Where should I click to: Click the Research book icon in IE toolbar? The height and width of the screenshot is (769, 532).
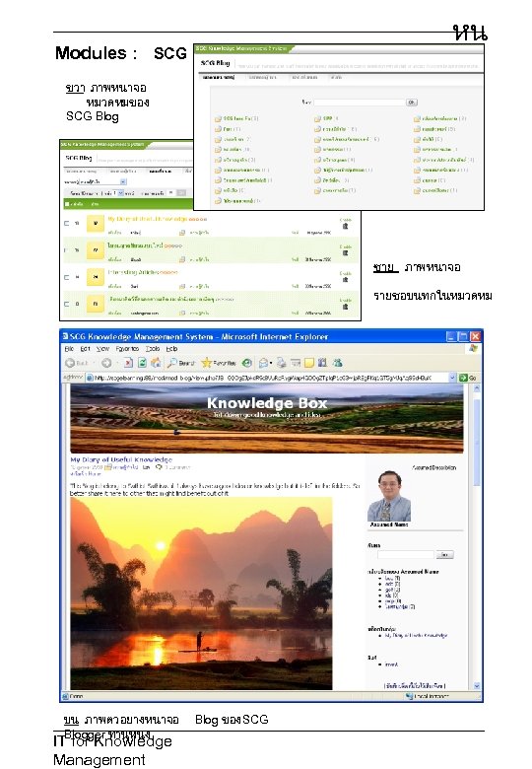322,363
